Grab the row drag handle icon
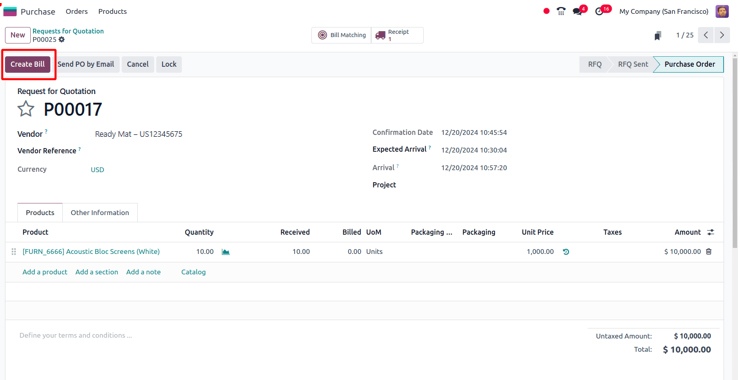The image size is (740, 380). [x=14, y=252]
